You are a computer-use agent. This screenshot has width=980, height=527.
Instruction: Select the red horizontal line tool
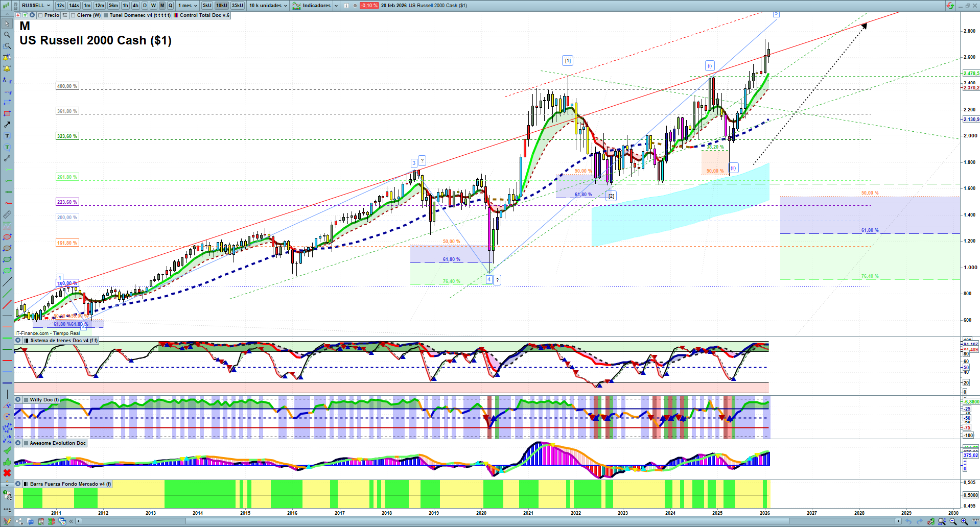7,361
